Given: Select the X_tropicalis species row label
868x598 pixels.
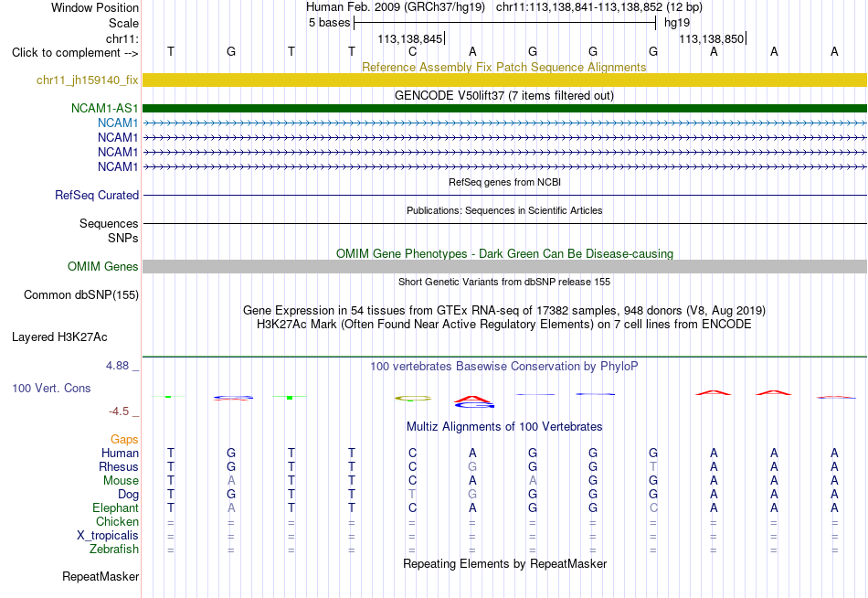Looking at the screenshot, I should (x=108, y=536).
